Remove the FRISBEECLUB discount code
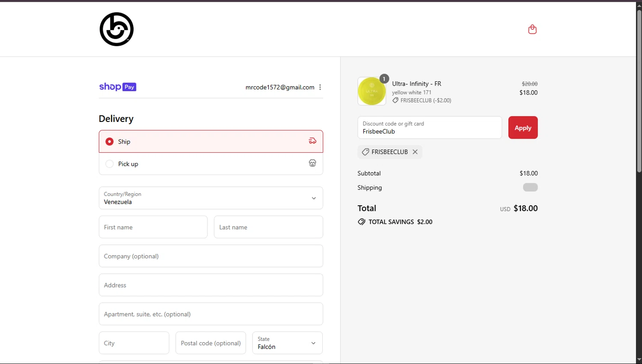The height and width of the screenshot is (364, 642). 415,152
